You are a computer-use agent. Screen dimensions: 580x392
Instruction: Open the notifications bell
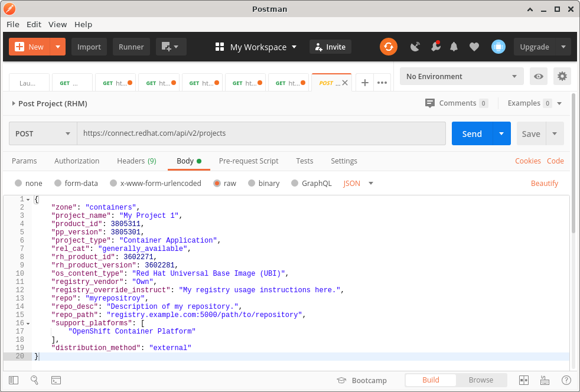(454, 47)
